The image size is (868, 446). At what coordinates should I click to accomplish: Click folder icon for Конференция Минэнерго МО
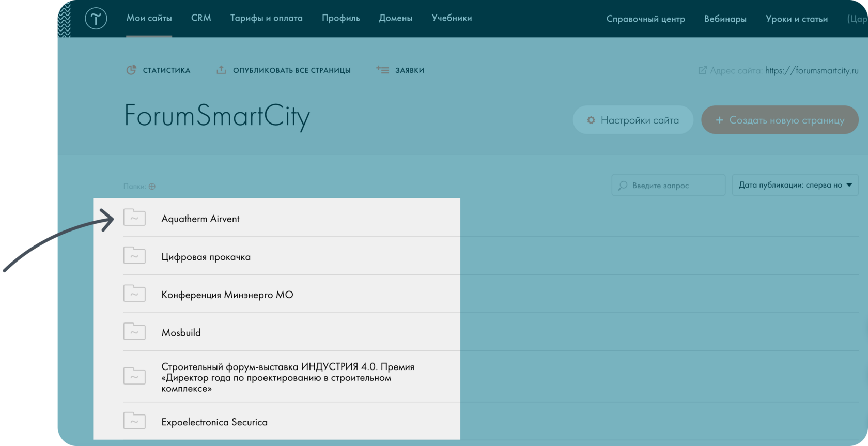[x=134, y=294]
